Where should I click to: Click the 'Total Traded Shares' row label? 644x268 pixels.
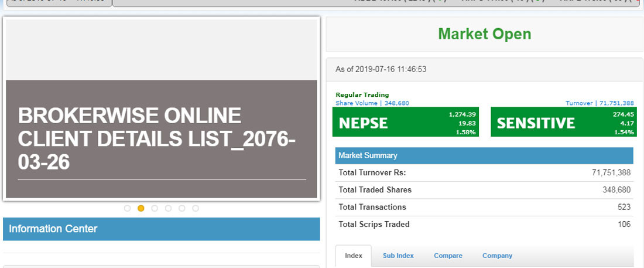point(375,190)
